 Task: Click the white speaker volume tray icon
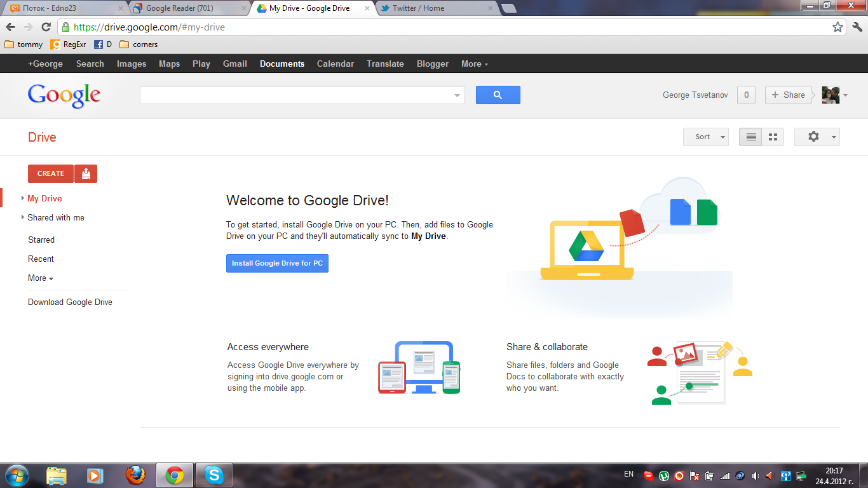[x=755, y=475]
